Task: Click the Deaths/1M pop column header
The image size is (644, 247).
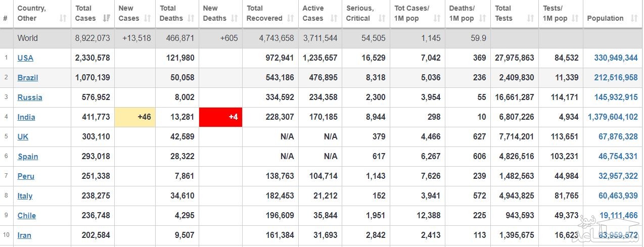Action: (462, 13)
